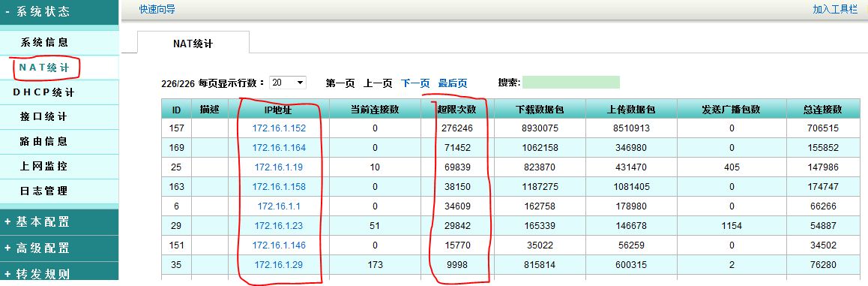Sort by ID column header
Viewport: 868px width, 286px height.
[177, 109]
